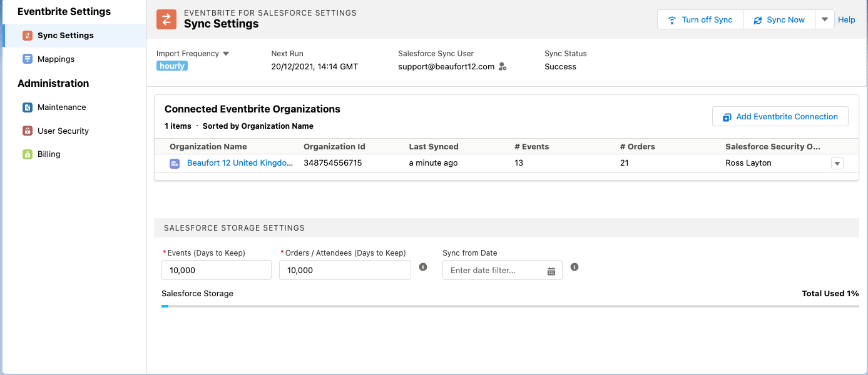
Task: Click the info icon beside Sync from Date
Action: pos(574,267)
